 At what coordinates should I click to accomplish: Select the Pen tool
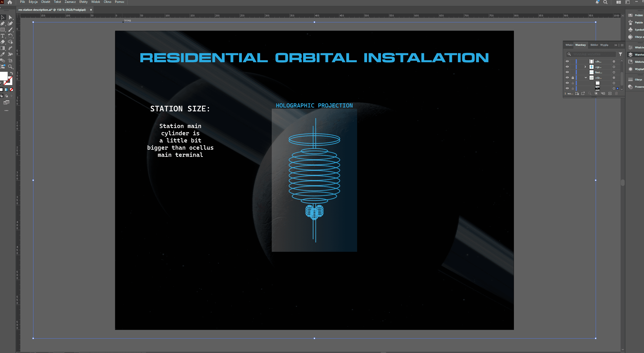(3, 23)
